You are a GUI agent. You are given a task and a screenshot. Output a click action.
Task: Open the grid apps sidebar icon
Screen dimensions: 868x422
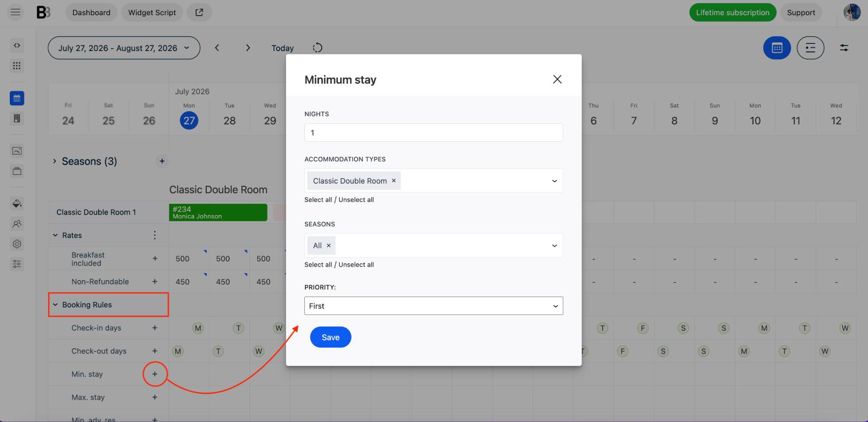(x=17, y=66)
